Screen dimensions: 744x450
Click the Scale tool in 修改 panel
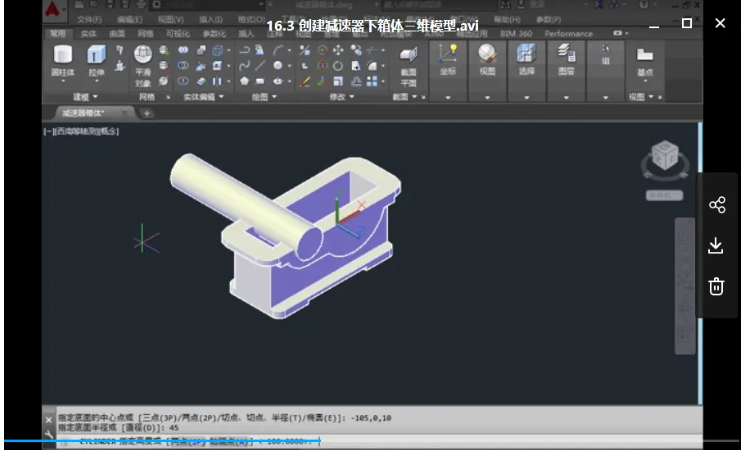coord(338,81)
